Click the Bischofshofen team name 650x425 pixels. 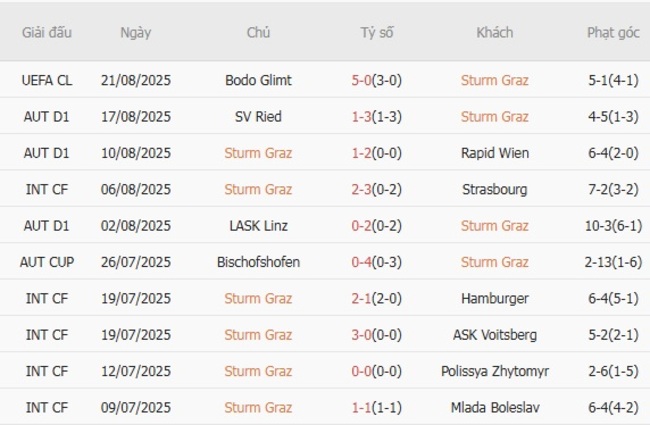click(258, 262)
